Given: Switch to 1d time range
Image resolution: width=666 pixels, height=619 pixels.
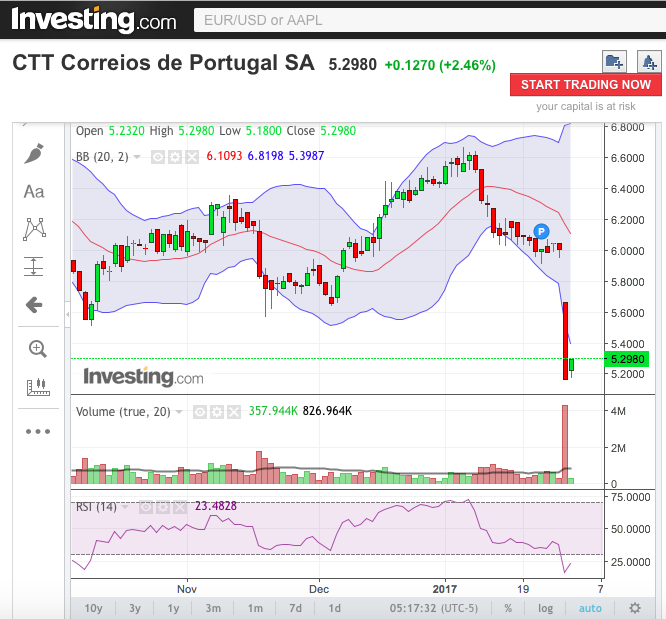Looking at the screenshot, I should 334,608.
